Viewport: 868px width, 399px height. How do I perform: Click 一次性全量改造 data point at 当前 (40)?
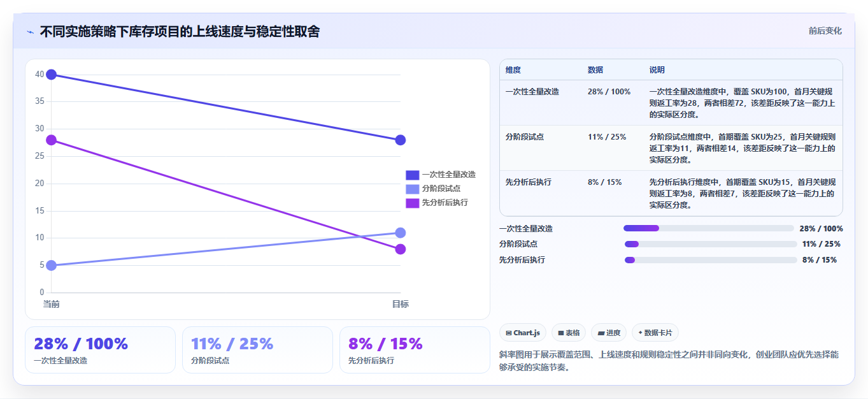52,75
